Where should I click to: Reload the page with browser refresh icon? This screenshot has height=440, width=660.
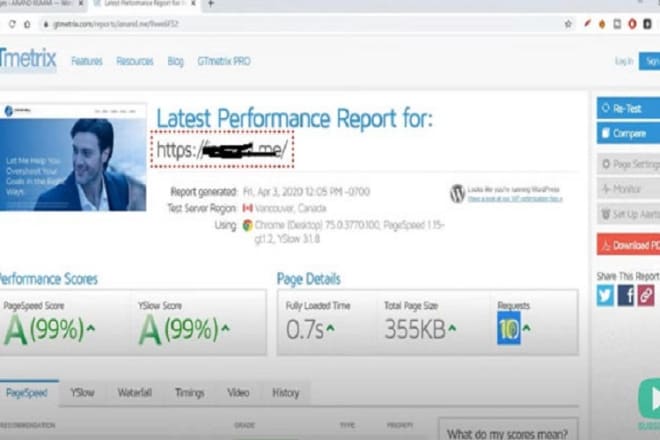[12, 24]
